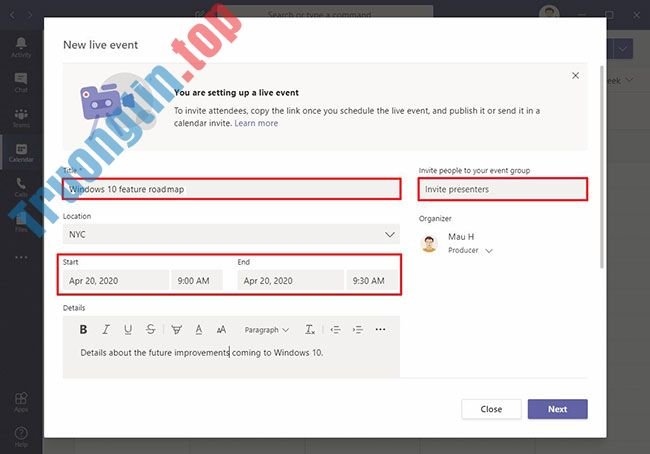Dismiss the live event info banner
This screenshot has width=650, height=454.
pyautogui.click(x=575, y=75)
